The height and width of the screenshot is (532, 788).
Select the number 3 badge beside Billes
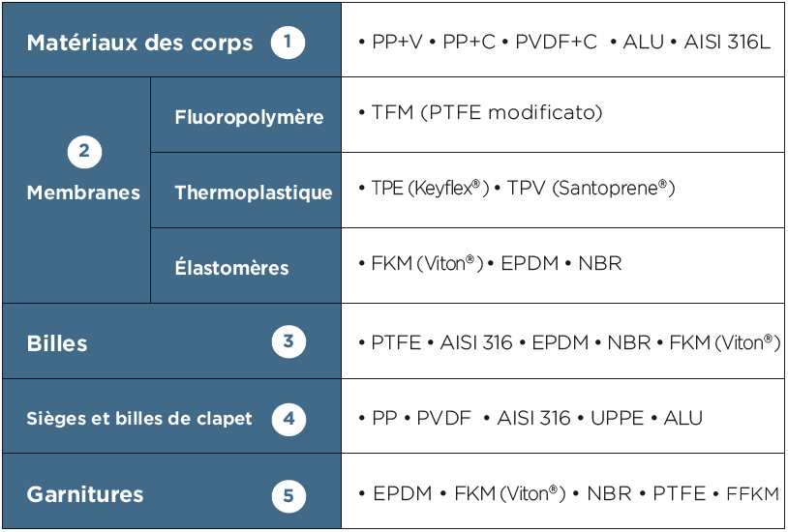[288, 341]
